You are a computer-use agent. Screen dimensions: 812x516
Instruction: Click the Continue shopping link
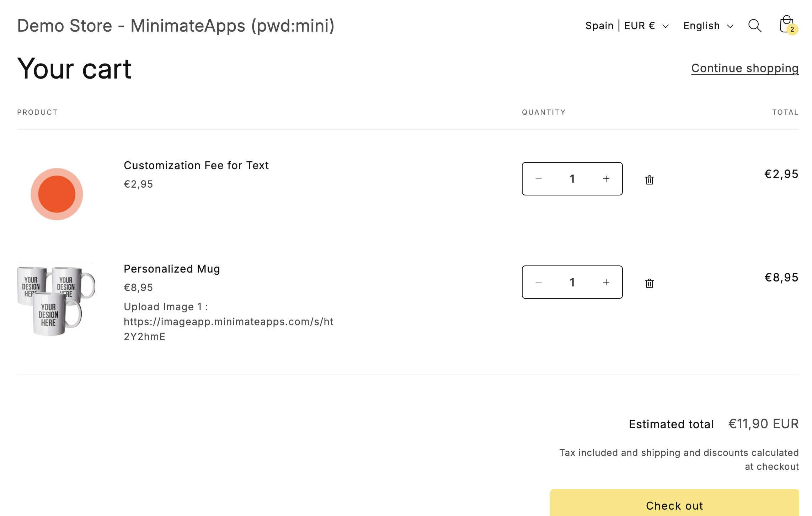click(x=745, y=68)
